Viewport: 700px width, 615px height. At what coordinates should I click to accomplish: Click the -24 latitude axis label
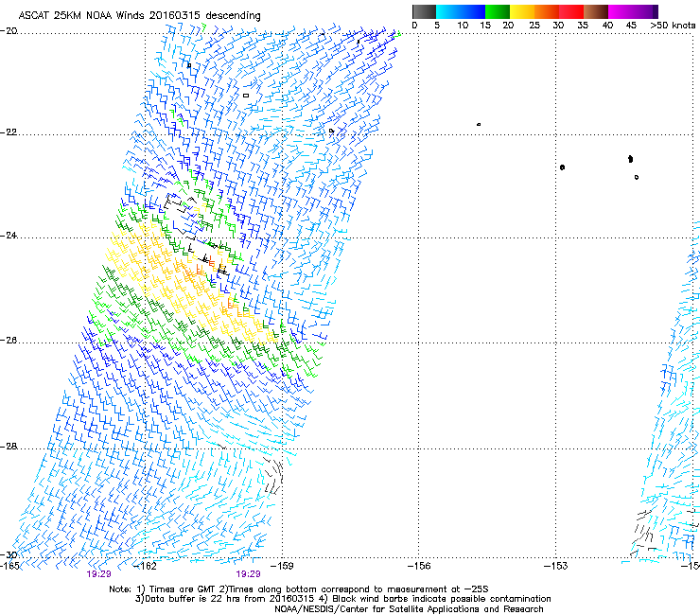click(x=9, y=236)
